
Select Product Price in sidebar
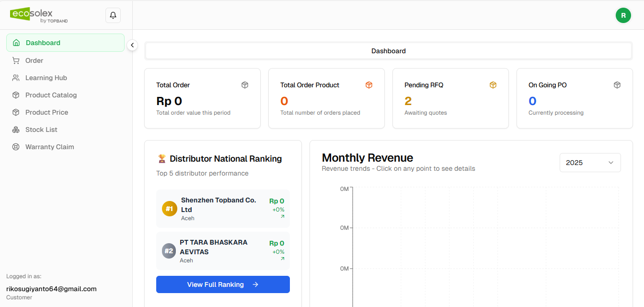46,112
